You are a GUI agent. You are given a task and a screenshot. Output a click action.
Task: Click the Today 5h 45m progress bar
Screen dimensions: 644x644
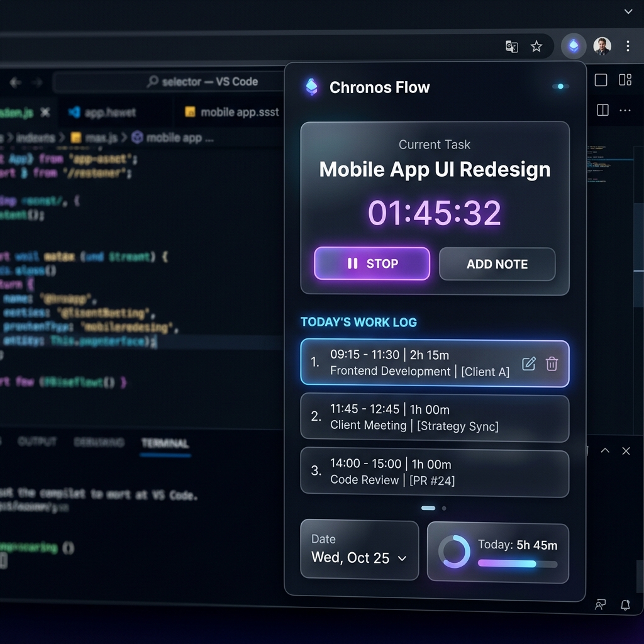pos(518,563)
